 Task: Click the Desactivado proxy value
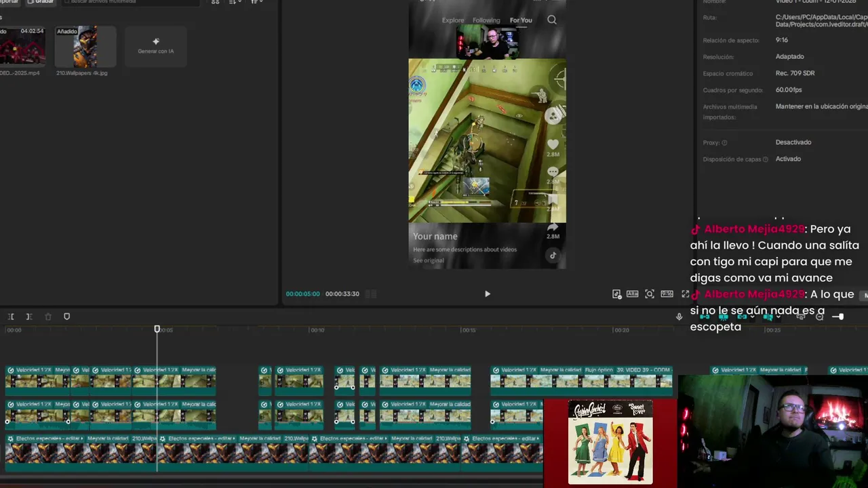[793, 142]
